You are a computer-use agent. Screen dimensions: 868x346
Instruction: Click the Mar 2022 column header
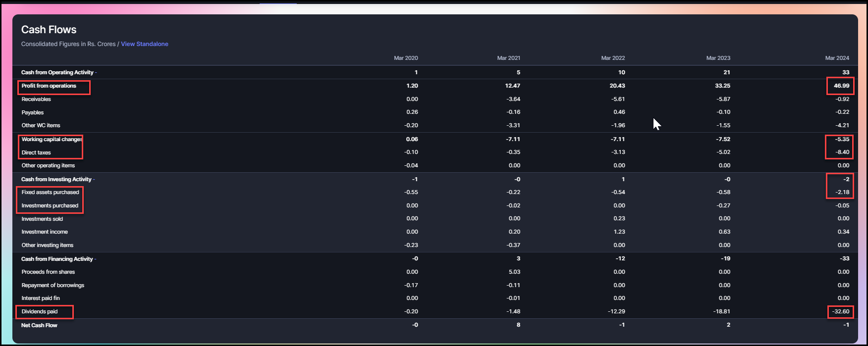pos(613,58)
